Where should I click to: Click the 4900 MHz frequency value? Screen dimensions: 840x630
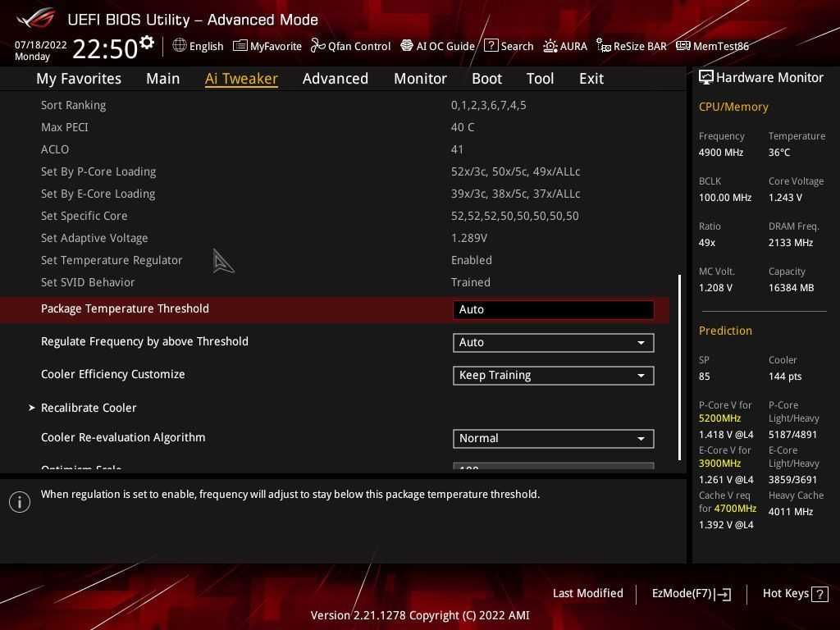coord(721,153)
